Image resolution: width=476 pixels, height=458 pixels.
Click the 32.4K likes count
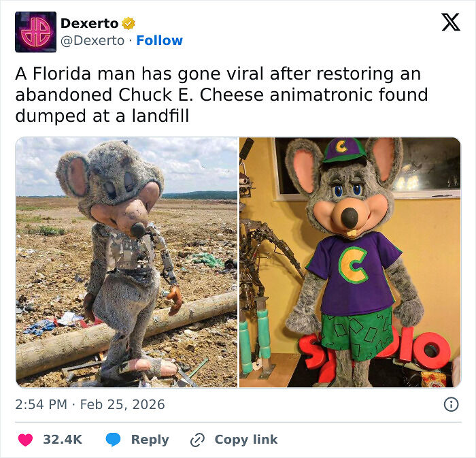pos(62,440)
